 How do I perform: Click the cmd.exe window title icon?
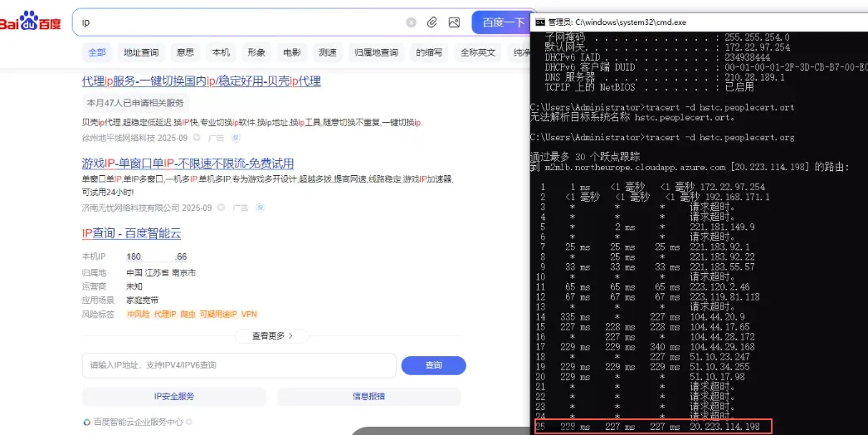point(540,22)
